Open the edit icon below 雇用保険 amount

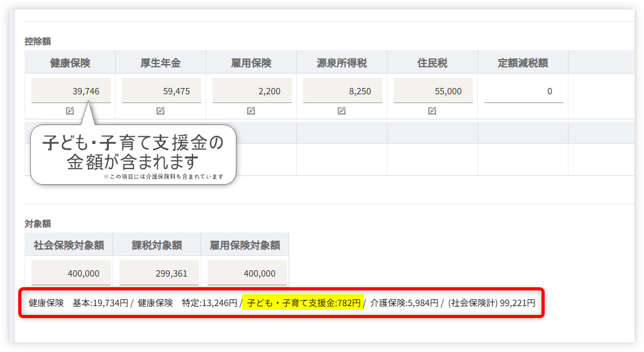tap(251, 111)
